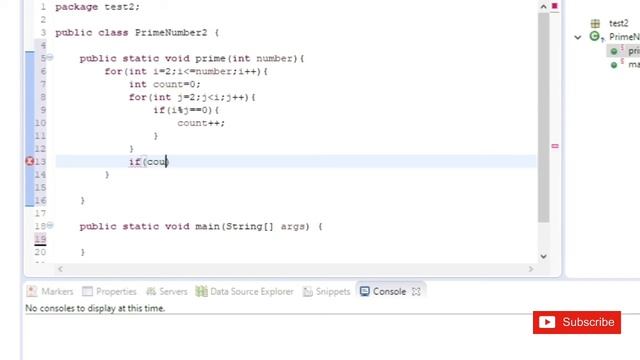Click the error annotation mark in the overview ruler
This screenshot has height=360, width=640.
point(555,146)
